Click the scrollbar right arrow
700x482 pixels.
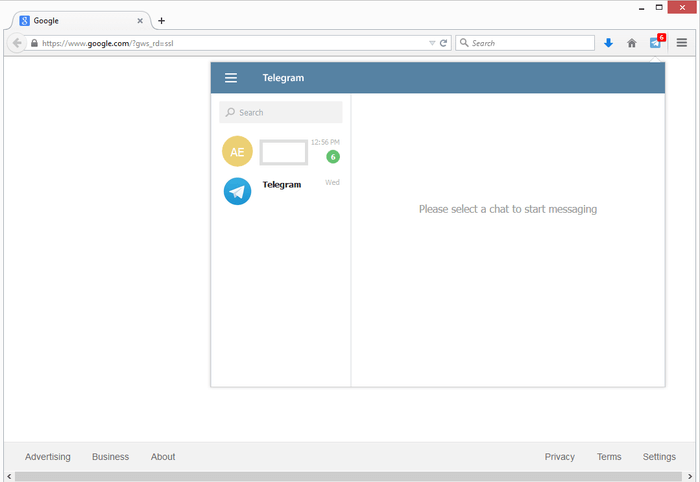pos(689,477)
